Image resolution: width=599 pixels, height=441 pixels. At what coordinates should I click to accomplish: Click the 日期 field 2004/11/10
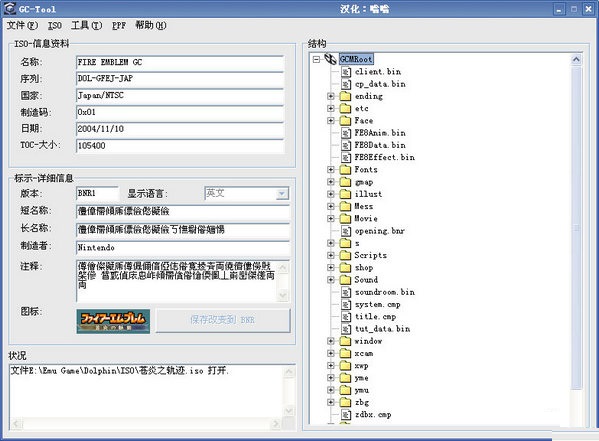180,129
